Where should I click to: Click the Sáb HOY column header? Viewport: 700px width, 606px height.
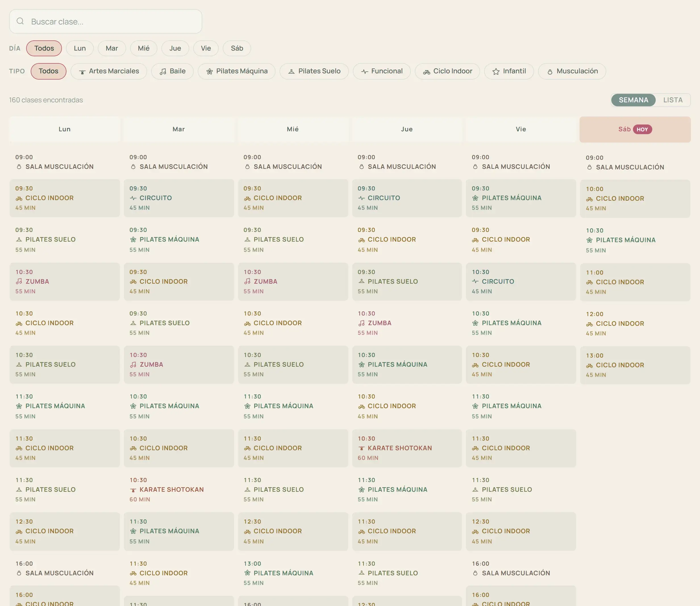tap(635, 129)
